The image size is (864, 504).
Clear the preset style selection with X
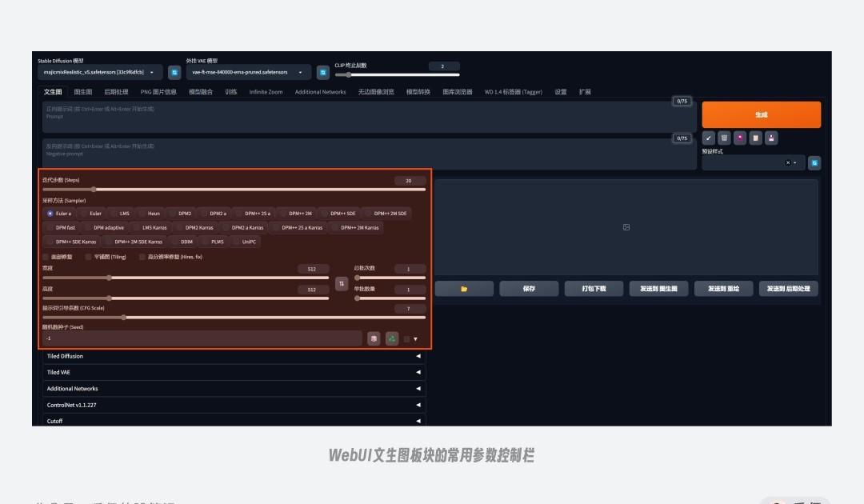pyautogui.click(x=787, y=162)
